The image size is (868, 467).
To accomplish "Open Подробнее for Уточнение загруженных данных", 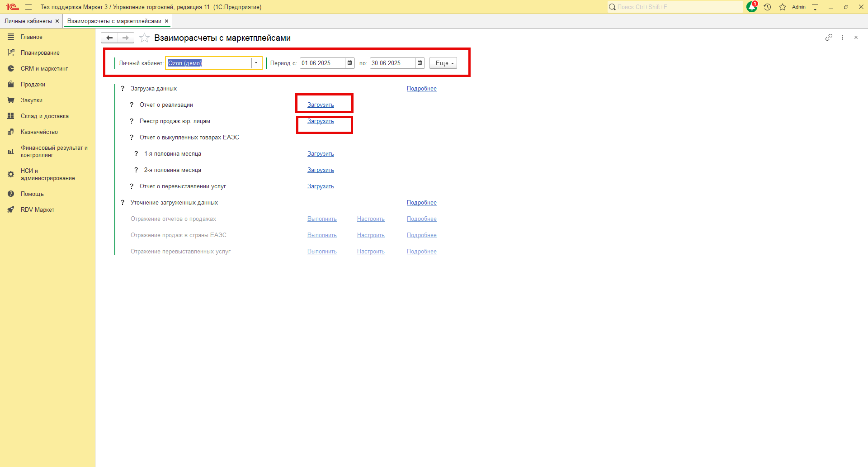I will coord(422,203).
